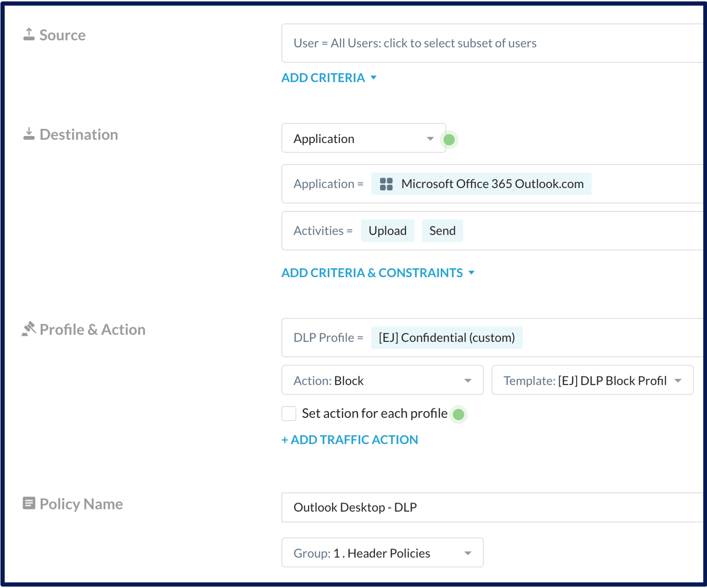The height and width of the screenshot is (588, 707).
Task: Click + ADD TRAFFIC ACTION link
Action: tap(350, 439)
